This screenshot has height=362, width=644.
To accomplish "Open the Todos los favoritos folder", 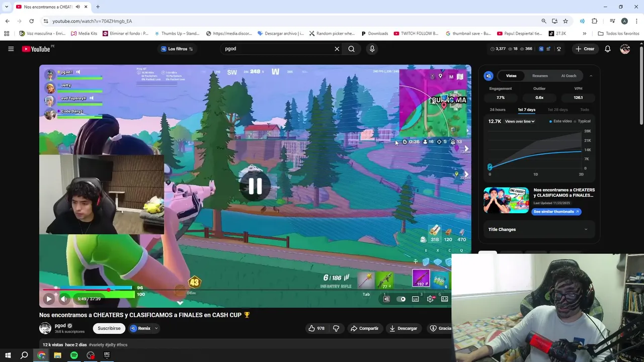I will click(618, 34).
